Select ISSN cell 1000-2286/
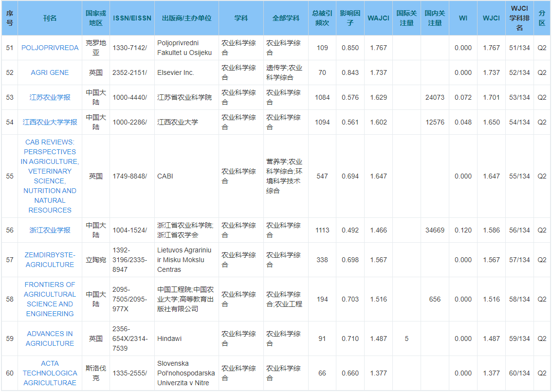Screen dimensions: 552x392 coord(132,122)
